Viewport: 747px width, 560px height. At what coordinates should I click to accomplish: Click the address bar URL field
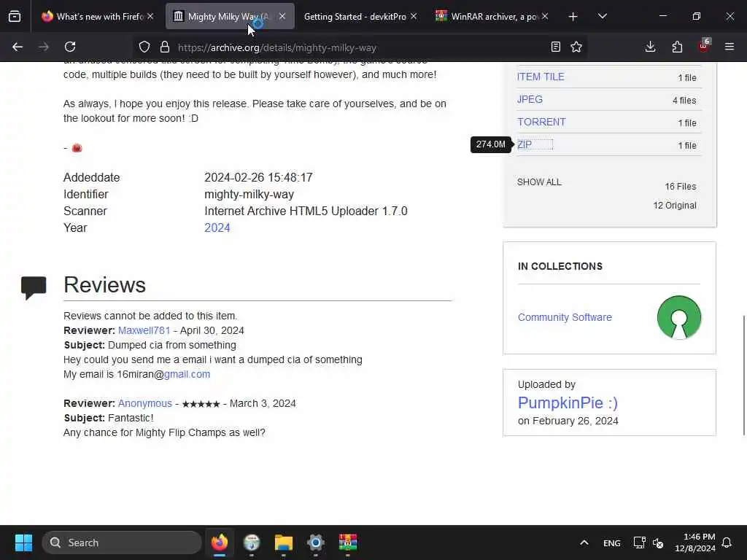pos(360,47)
